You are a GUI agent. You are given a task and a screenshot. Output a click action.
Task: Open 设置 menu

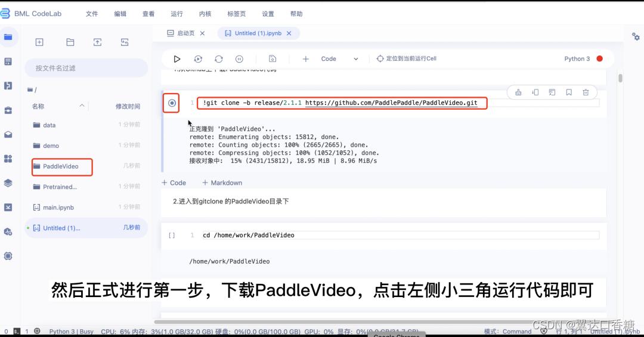[268, 14]
